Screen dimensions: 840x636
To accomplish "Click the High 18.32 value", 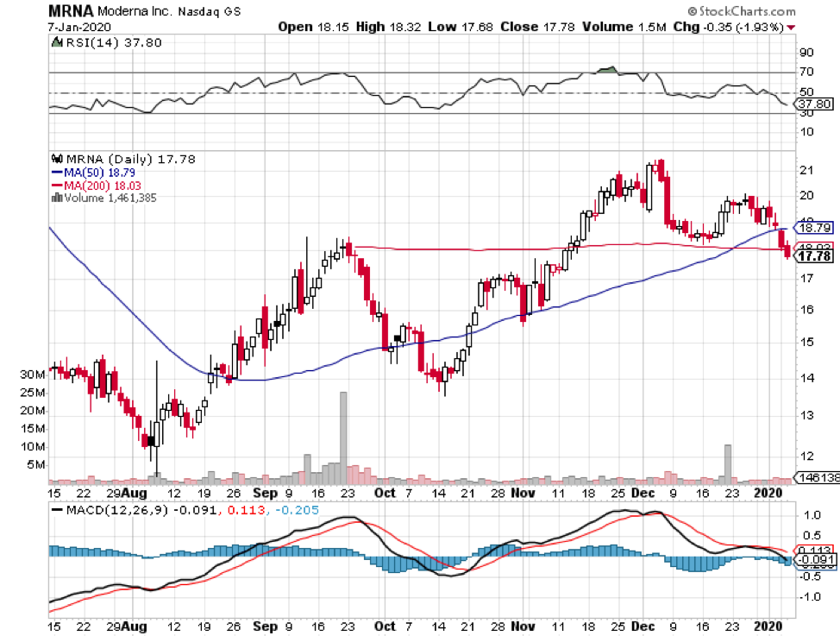I will pos(388,27).
